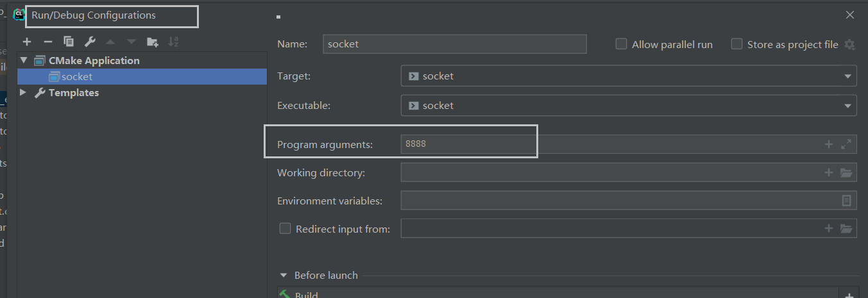Sort configurations with the sort icon

[173, 42]
